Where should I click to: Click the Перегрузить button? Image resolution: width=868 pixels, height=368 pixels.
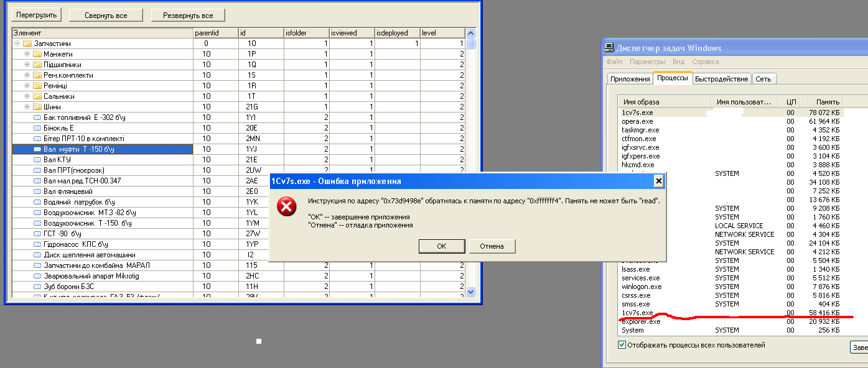tap(37, 15)
